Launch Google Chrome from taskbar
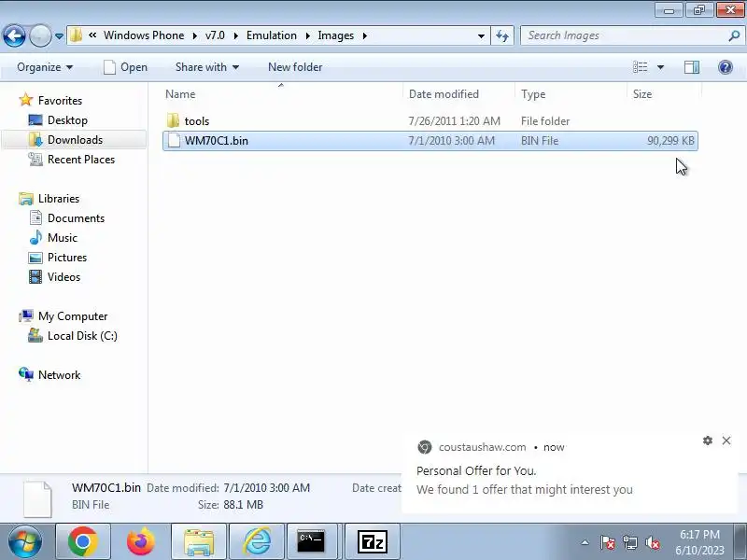Viewport: 747px width, 560px height. click(83, 541)
